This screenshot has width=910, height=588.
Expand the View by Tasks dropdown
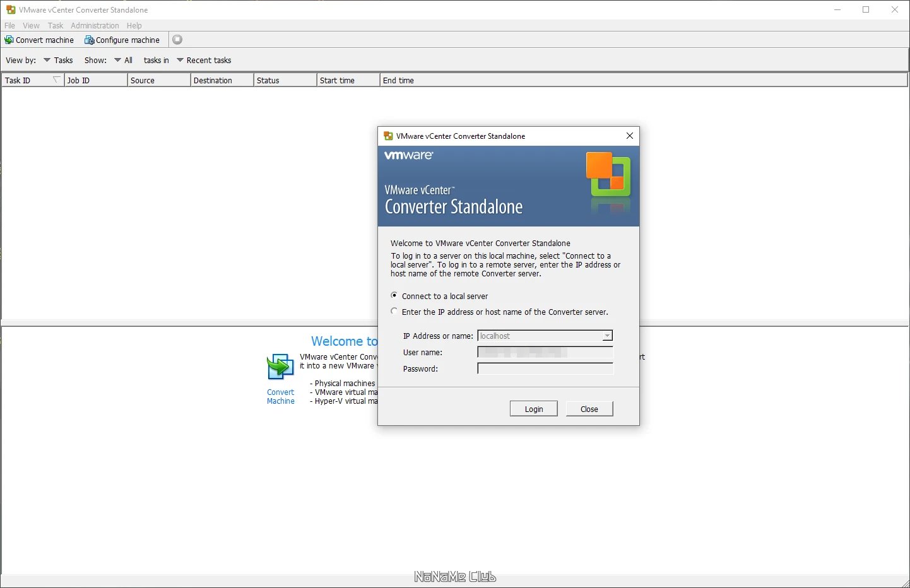[58, 61]
